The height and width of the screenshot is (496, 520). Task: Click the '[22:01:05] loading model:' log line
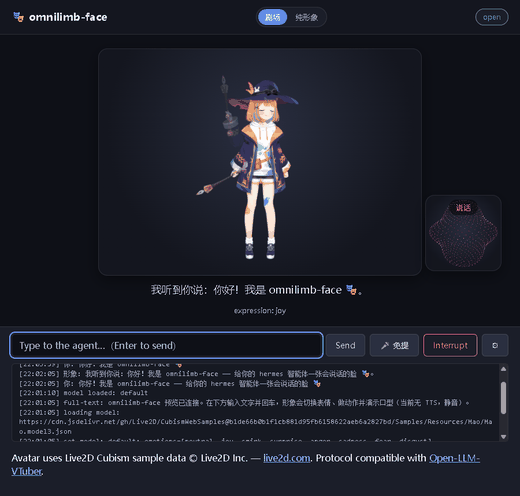coord(69,413)
